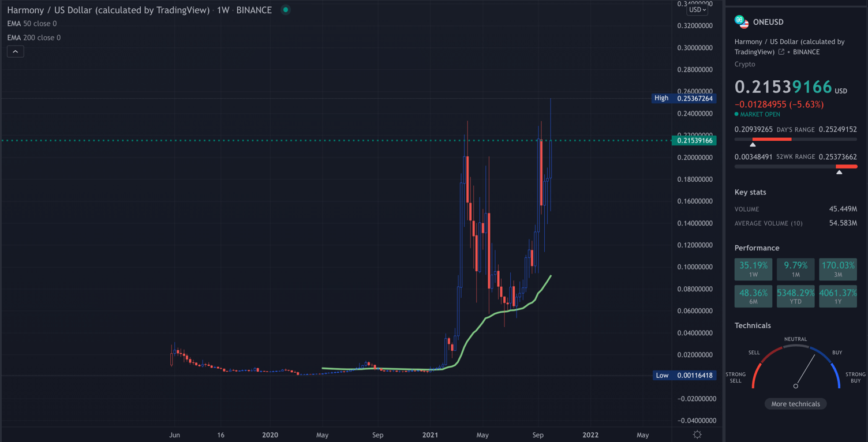Open chart settings gear on time axis
This screenshot has width=868, height=442.
pyautogui.click(x=697, y=434)
